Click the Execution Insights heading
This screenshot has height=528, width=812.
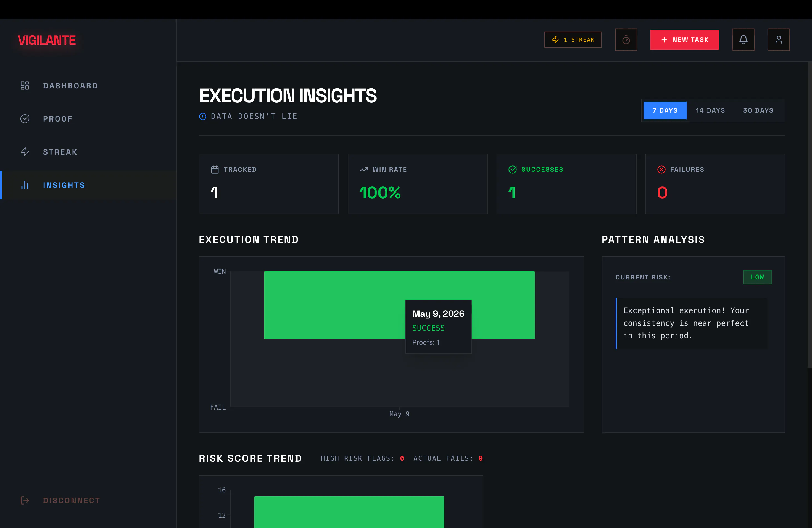pyautogui.click(x=288, y=96)
